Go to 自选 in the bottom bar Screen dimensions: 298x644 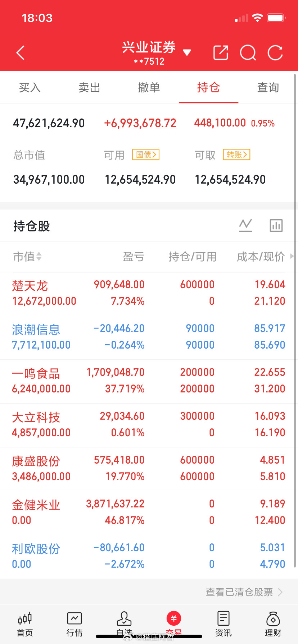[124, 624]
